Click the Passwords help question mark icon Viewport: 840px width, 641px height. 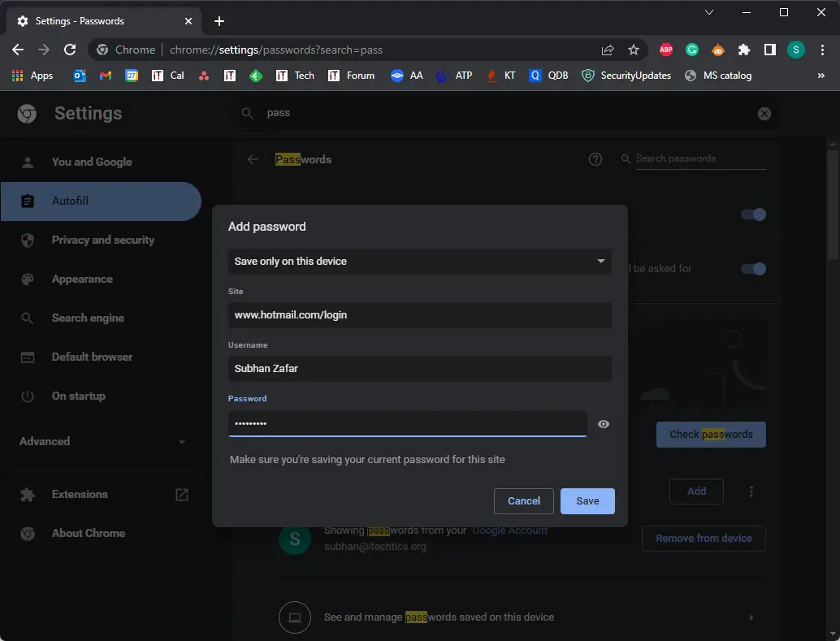595,159
